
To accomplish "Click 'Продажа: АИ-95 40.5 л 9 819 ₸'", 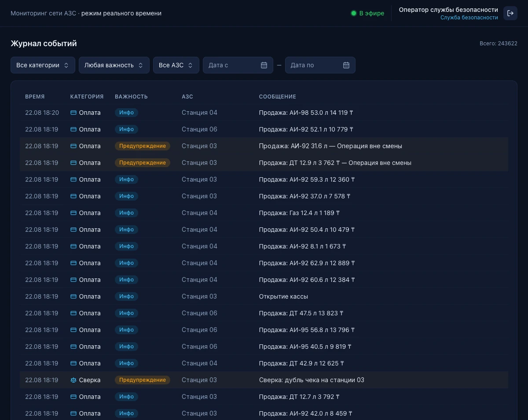I will pos(305,347).
